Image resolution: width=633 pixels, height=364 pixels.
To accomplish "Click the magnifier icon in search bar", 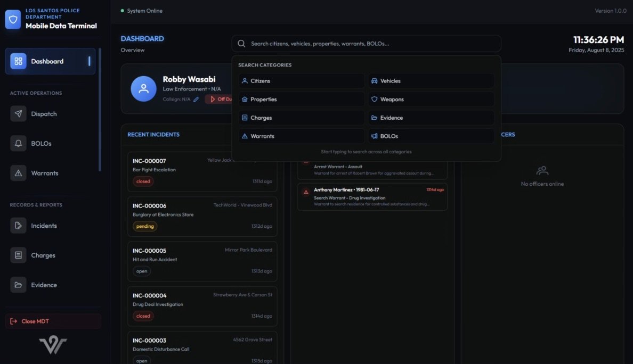I will click(241, 44).
